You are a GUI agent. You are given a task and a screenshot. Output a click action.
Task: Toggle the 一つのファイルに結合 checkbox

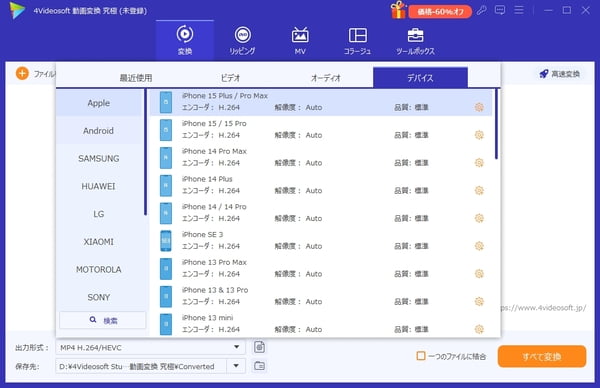pos(421,356)
